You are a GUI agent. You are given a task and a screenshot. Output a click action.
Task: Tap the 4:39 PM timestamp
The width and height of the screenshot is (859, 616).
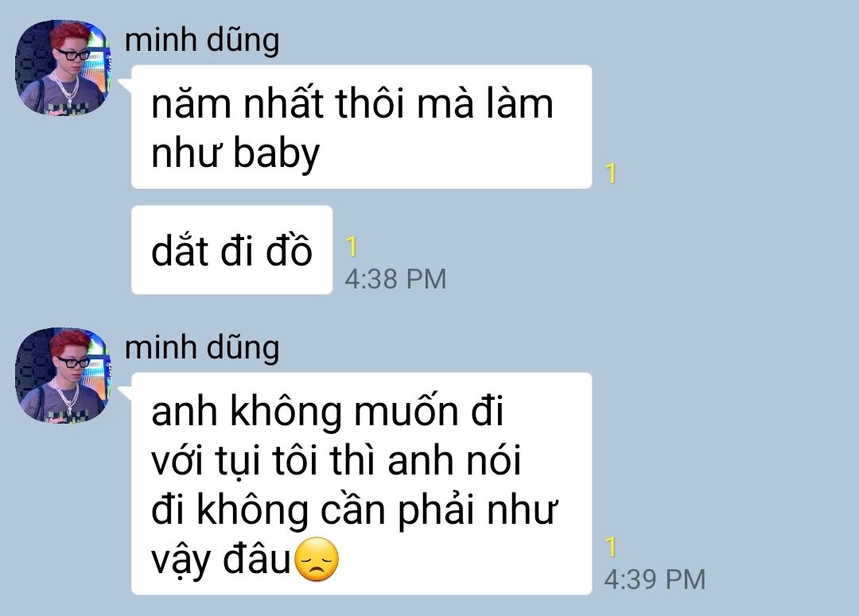(655, 579)
